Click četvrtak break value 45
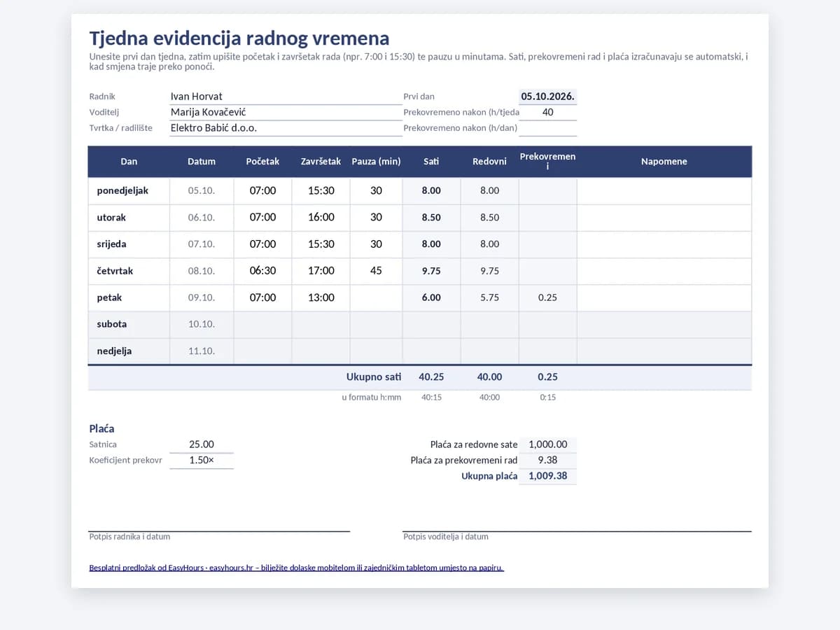The height and width of the screenshot is (630, 840). 376,271
